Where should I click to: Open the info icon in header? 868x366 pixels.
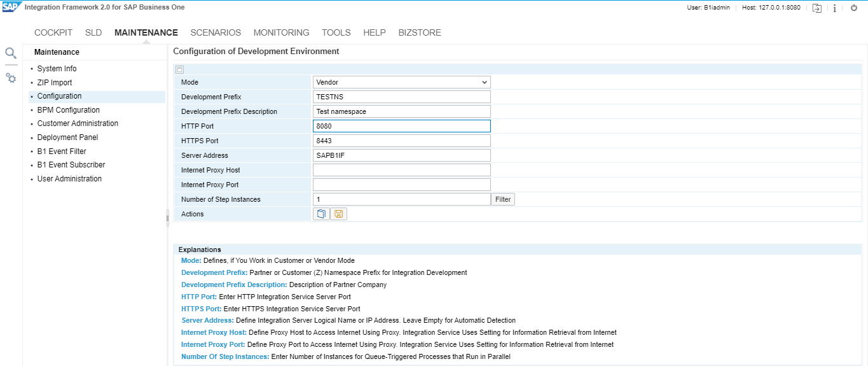[834, 8]
